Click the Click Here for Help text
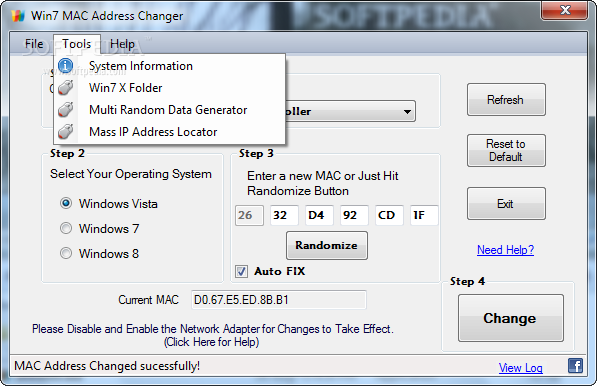The width and height of the screenshot is (597, 386). click(x=212, y=342)
